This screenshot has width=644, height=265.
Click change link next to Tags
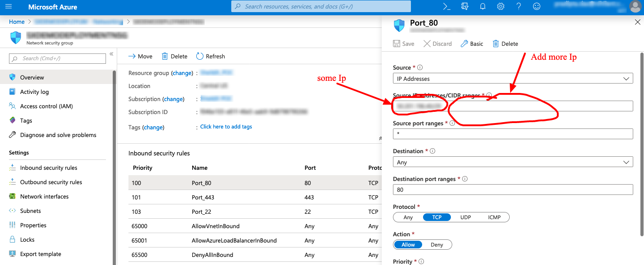click(x=153, y=127)
